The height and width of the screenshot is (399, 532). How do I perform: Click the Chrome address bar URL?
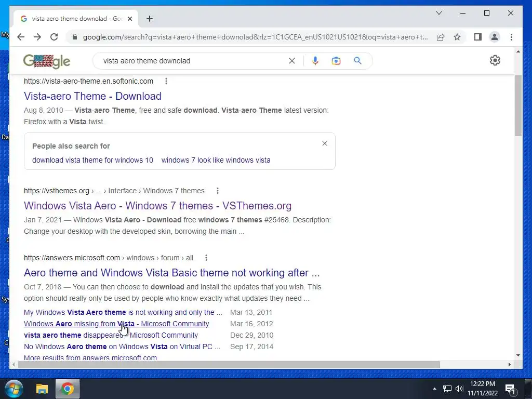[x=255, y=37]
